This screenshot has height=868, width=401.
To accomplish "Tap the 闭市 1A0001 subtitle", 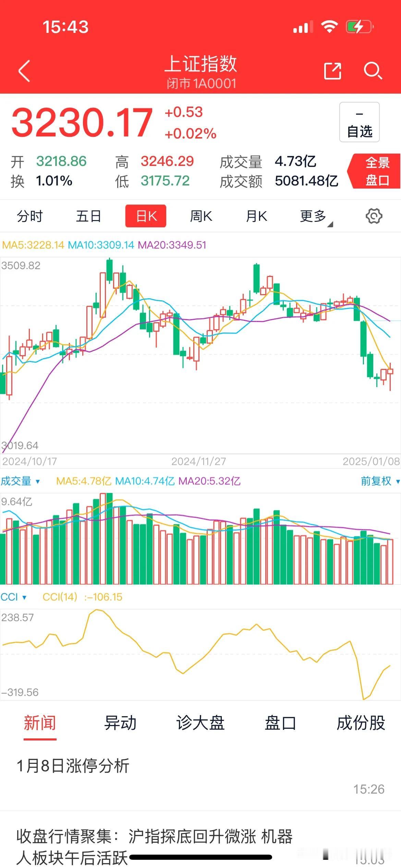I will [x=202, y=84].
